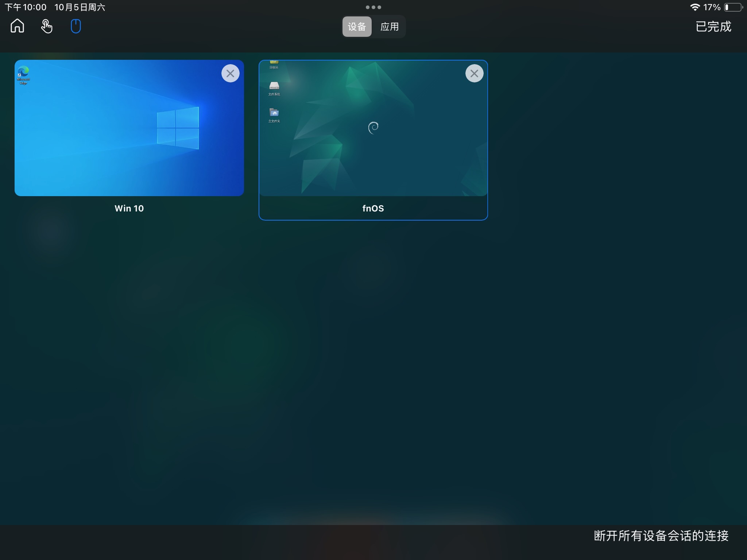Close the fnOS session
747x560 pixels.
click(474, 73)
